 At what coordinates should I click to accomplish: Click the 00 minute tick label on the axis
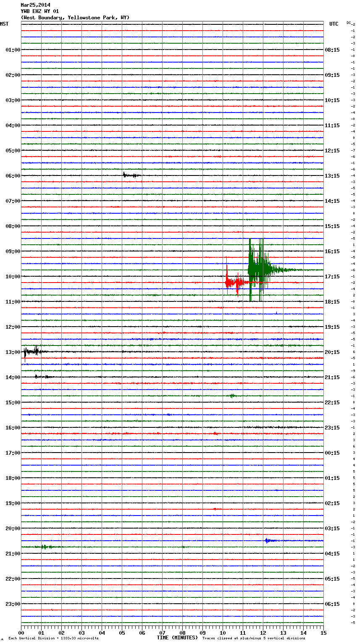coord(21,633)
